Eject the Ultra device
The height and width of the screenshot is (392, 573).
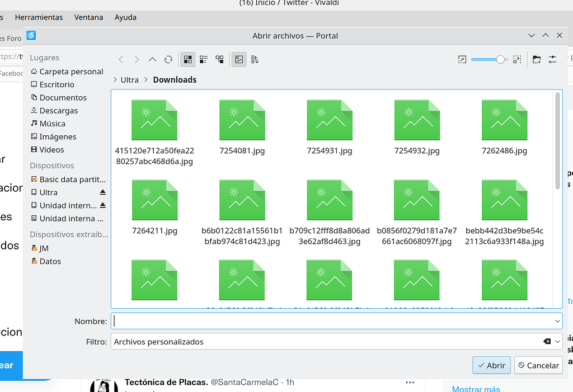[102, 192]
